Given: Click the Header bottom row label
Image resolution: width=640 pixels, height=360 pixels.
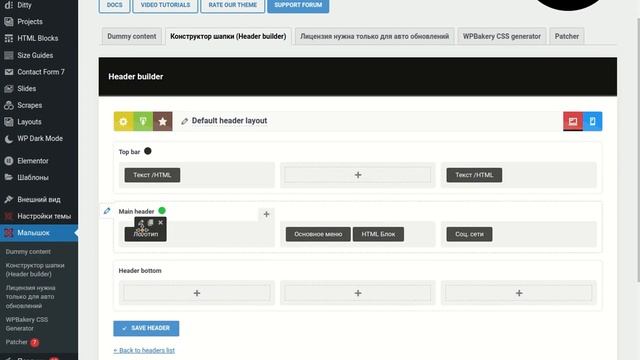Looking at the screenshot, I should pyautogui.click(x=140, y=271).
